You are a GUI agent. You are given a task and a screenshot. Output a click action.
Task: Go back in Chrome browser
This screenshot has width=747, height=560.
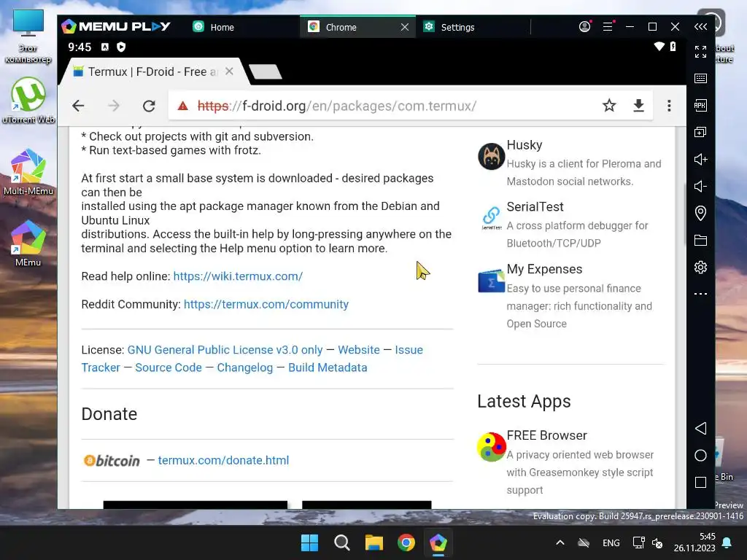(x=78, y=106)
